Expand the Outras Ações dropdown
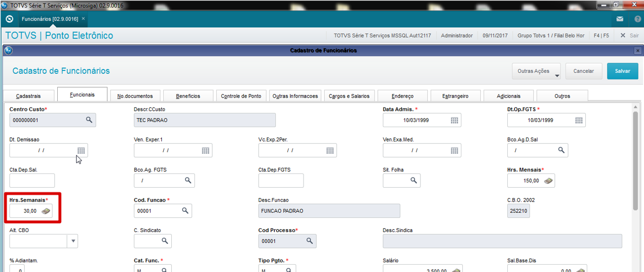Image resolution: width=644 pixels, height=272 pixels. click(x=536, y=71)
